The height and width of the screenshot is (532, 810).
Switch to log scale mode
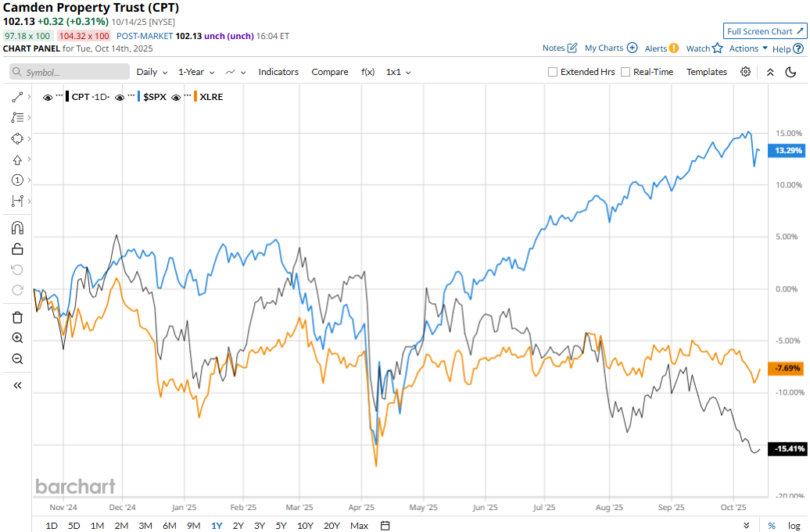[x=794, y=525]
